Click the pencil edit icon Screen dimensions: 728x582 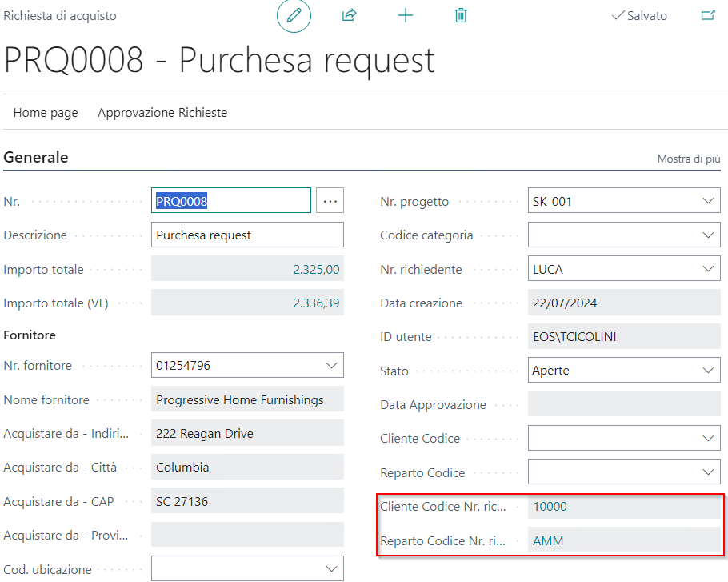(x=294, y=15)
